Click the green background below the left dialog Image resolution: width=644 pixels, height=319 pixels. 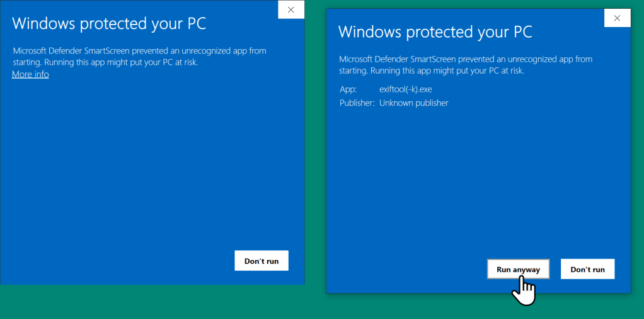coord(151,302)
